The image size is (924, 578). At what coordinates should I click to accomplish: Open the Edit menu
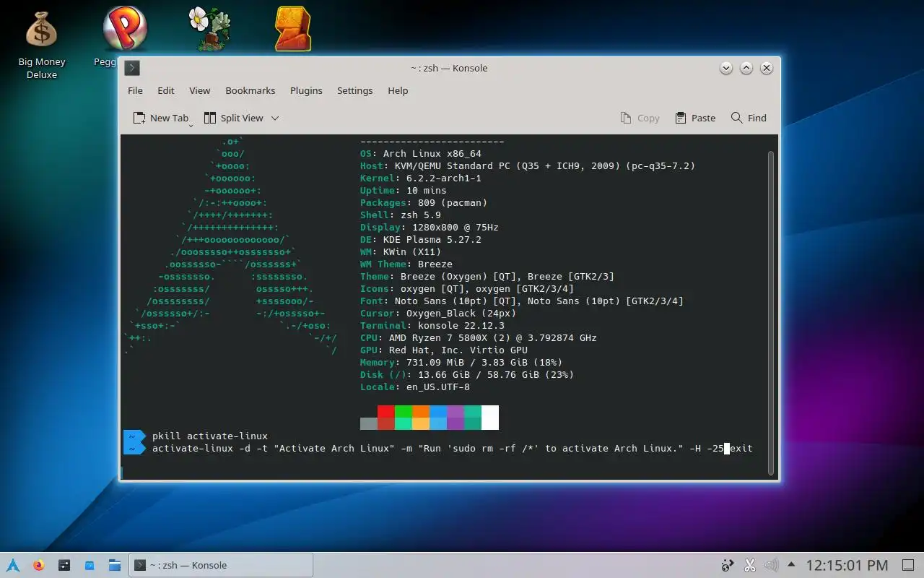point(166,90)
